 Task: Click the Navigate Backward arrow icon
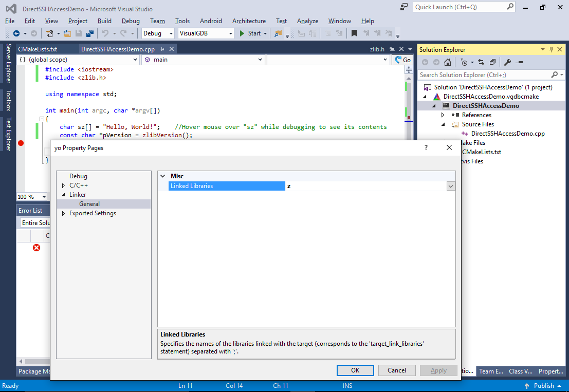16,33
